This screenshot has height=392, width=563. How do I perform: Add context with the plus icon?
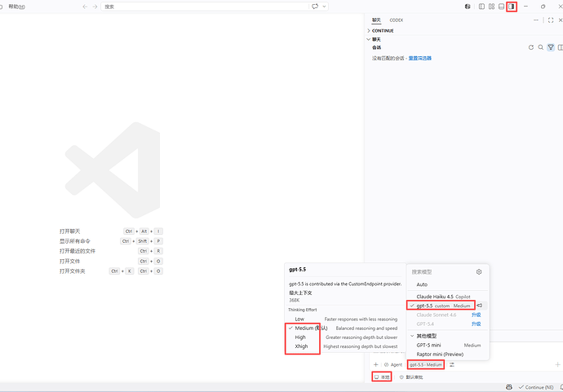(375, 365)
